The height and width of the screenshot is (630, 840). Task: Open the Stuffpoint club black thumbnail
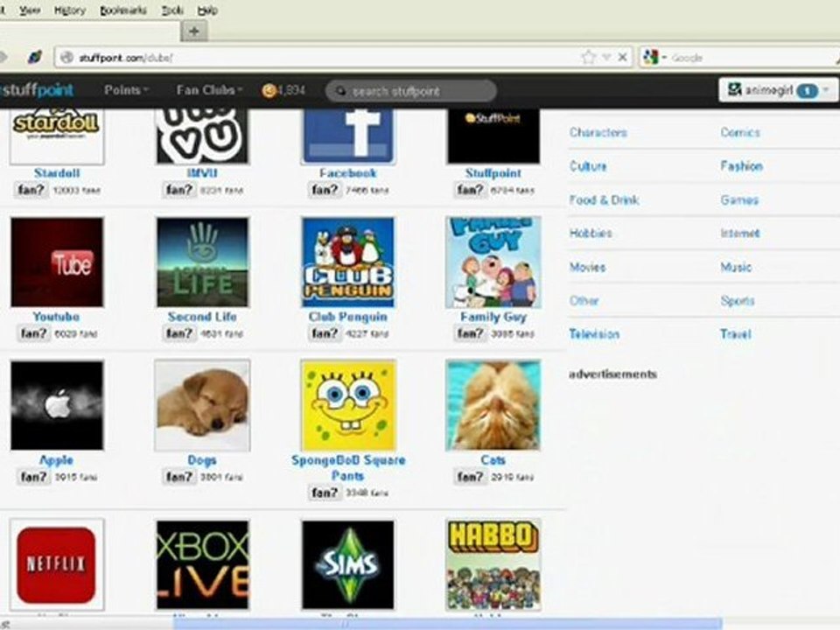click(493, 136)
